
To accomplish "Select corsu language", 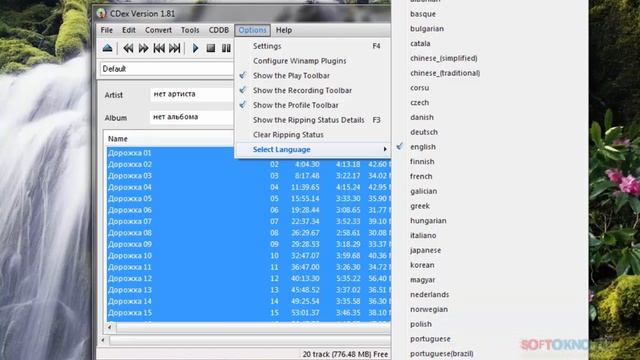I will 420,88.
